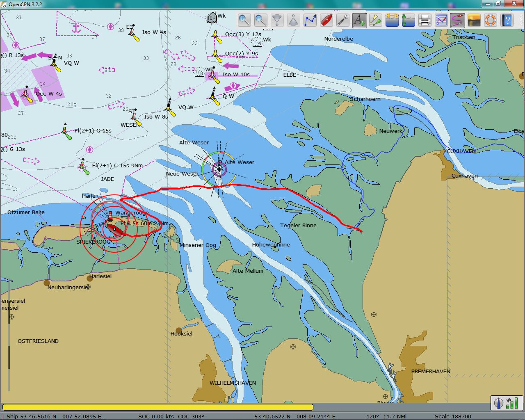Click SOG 0.00 kts status field
Screen dimensions: 525x420
pyautogui.click(x=156, y=416)
